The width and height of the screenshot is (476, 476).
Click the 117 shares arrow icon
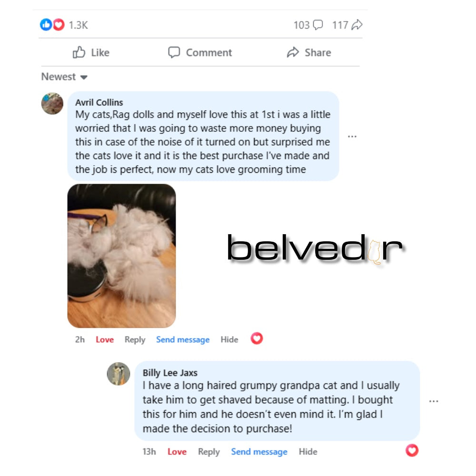pyautogui.click(x=357, y=25)
